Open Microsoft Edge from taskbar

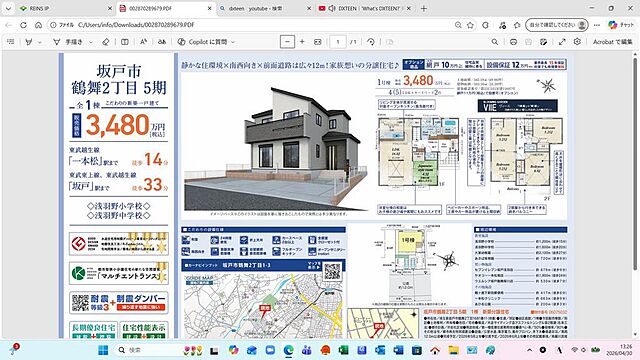pyautogui.click(x=289, y=350)
